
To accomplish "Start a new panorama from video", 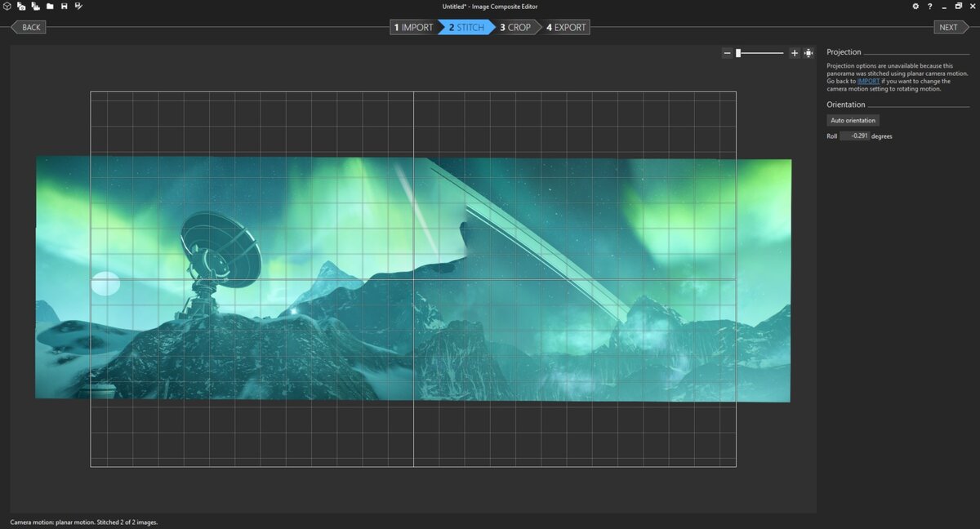I will tap(35, 6).
